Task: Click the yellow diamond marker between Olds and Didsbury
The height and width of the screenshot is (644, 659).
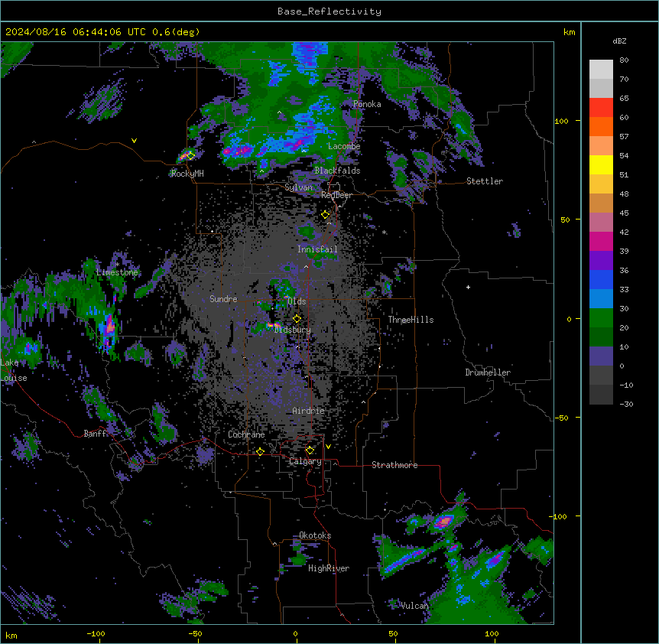Action: [x=297, y=319]
